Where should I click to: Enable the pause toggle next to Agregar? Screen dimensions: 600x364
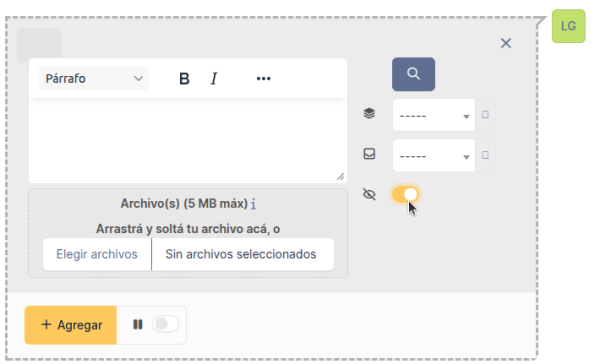coord(165,324)
